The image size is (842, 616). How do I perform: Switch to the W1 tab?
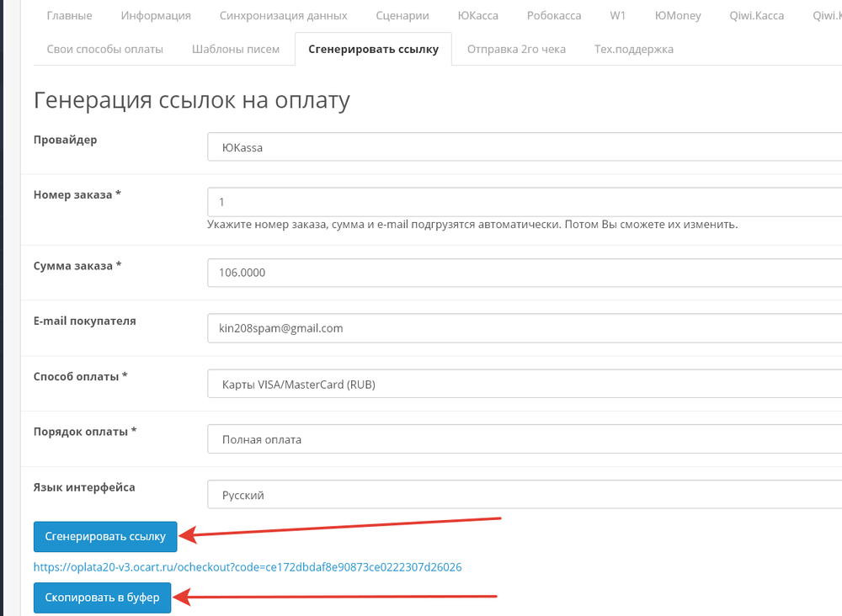(x=617, y=16)
